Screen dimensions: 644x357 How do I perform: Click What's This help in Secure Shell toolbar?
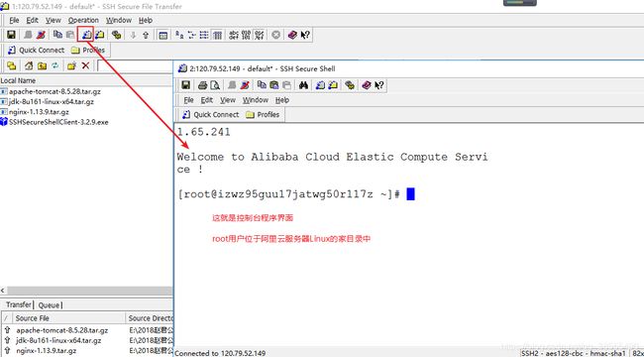[x=379, y=85]
